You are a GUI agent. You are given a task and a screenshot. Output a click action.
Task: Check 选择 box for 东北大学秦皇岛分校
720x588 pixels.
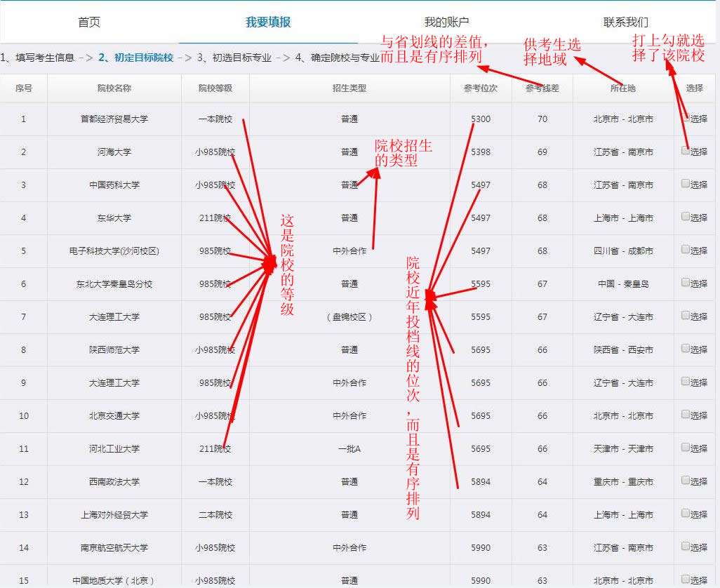[x=686, y=283]
